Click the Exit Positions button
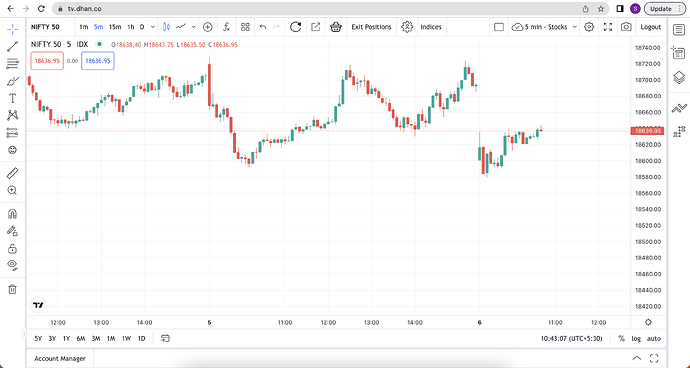690x368 pixels. pyautogui.click(x=371, y=27)
